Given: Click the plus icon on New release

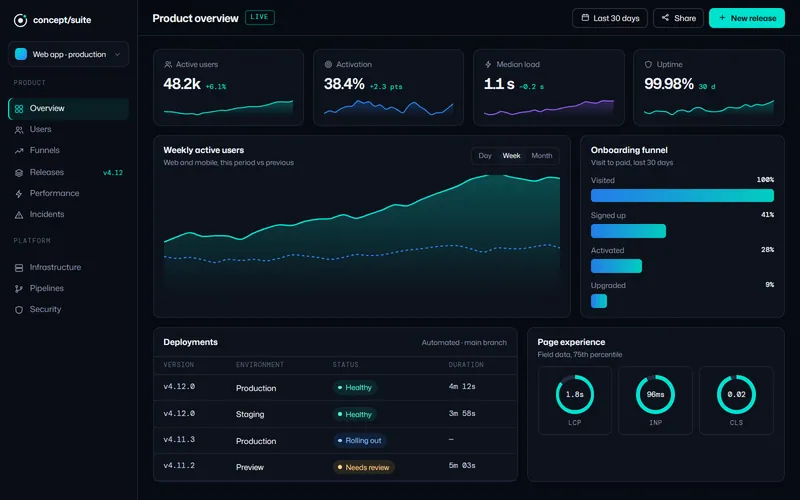Looking at the screenshot, I should click(x=722, y=18).
